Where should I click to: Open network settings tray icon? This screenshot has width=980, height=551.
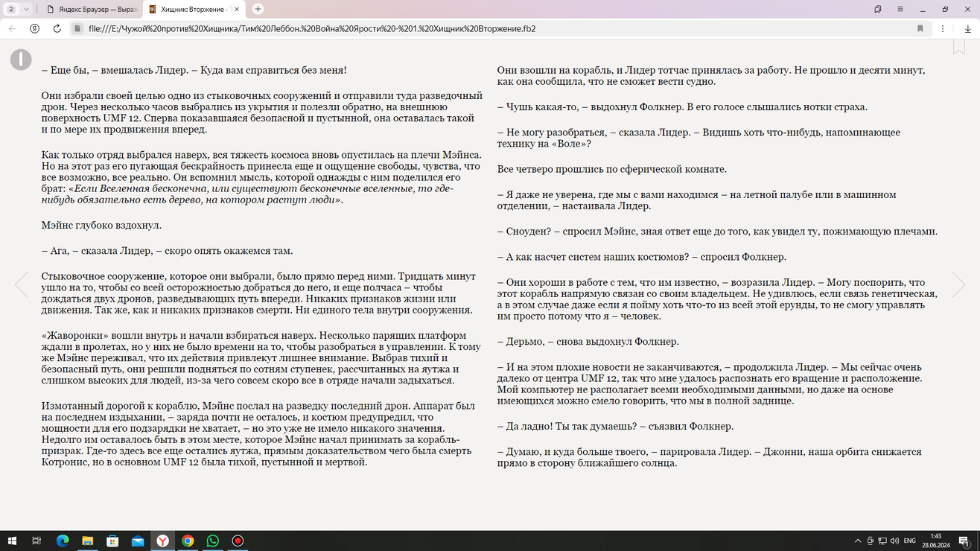pos(882,541)
